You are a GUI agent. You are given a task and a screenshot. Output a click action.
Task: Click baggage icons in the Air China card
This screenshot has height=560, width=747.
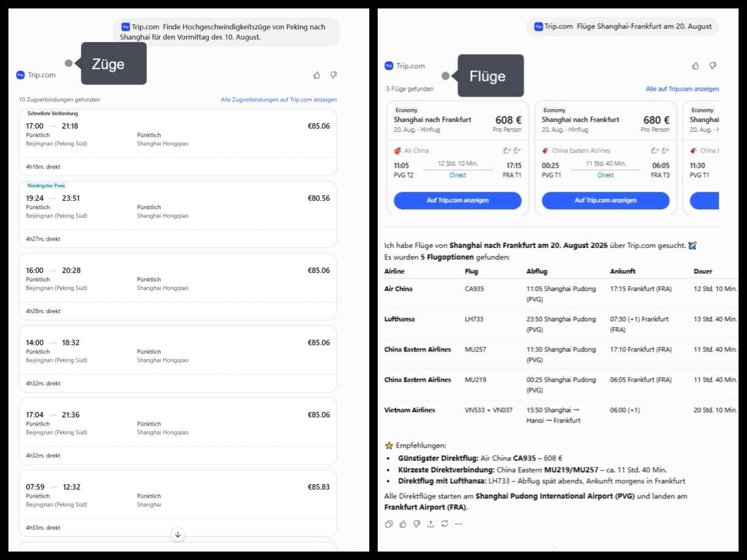point(512,151)
